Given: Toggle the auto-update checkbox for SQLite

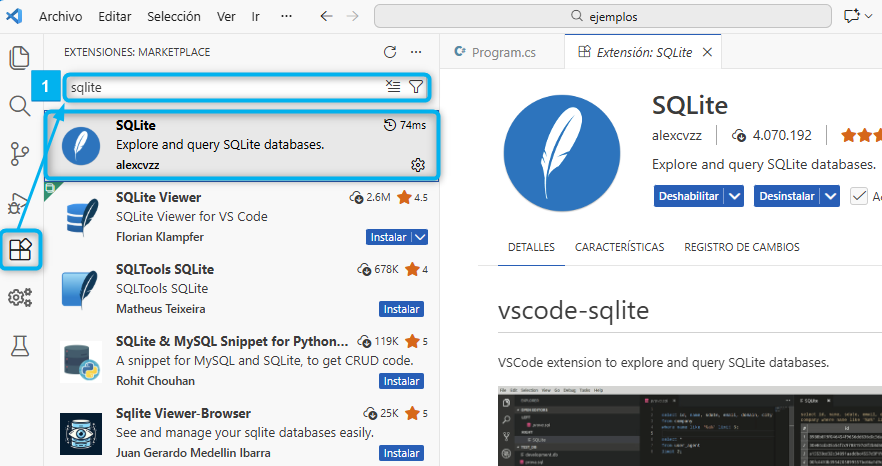Looking at the screenshot, I should pos(858,196).
